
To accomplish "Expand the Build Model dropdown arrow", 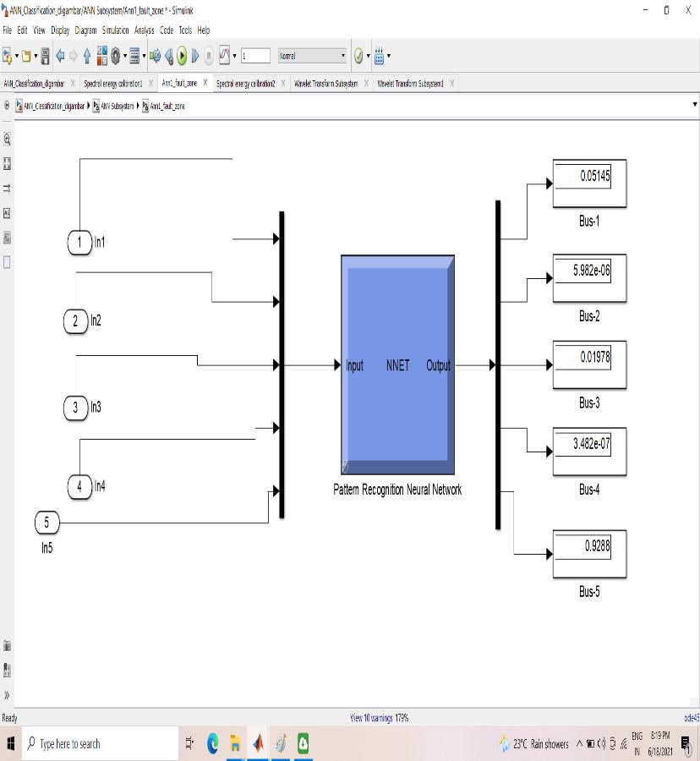I will pyautogui.click(x=389, y=57).
